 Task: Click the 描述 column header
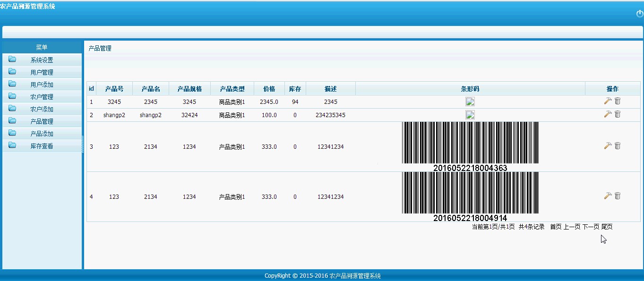(x=331, y=89)
